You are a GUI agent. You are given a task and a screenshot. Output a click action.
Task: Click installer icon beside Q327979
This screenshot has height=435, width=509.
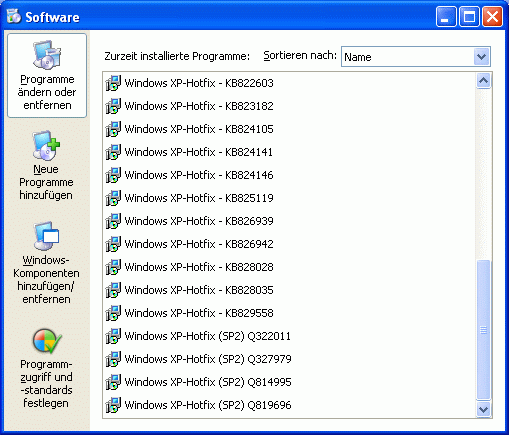click(113, 359)
